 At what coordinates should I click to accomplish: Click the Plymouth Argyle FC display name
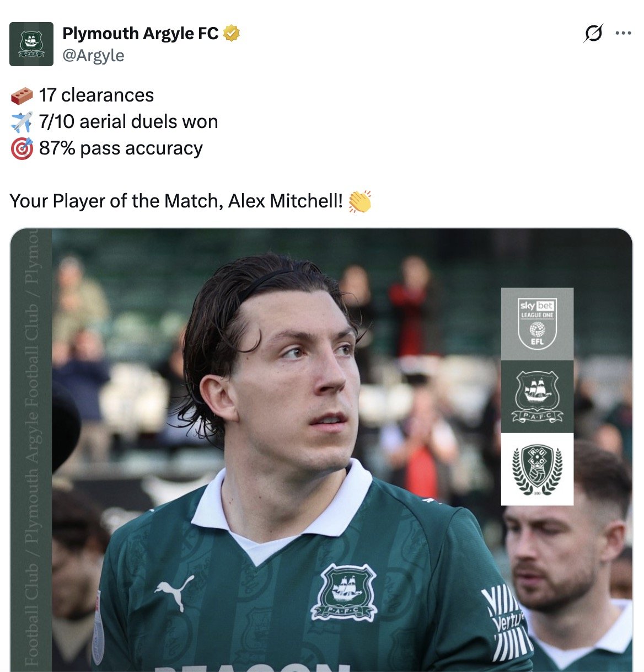coord(141,34)
